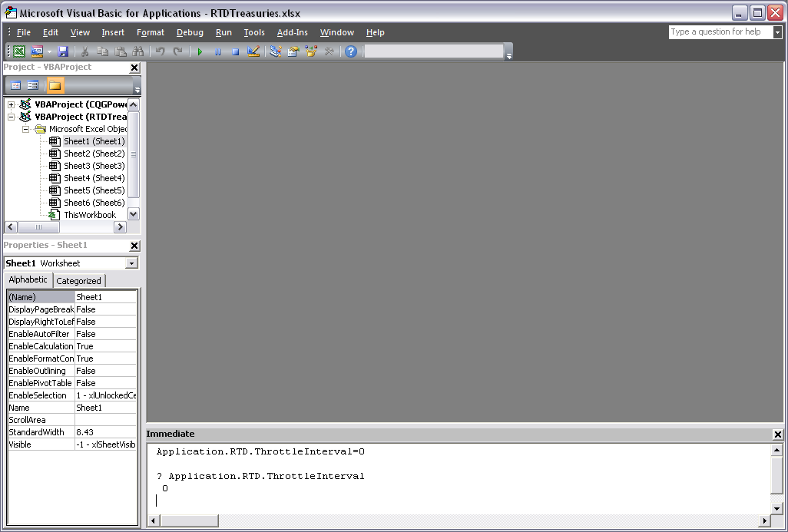Expand VBAProject (CQGPow...) tree node

coord(12,104)
